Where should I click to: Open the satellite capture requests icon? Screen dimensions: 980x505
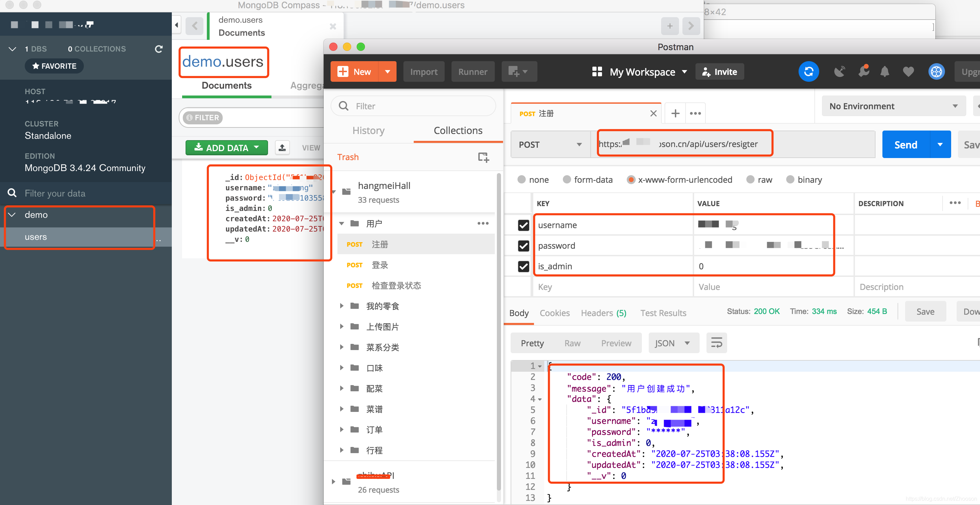[839, 71]
